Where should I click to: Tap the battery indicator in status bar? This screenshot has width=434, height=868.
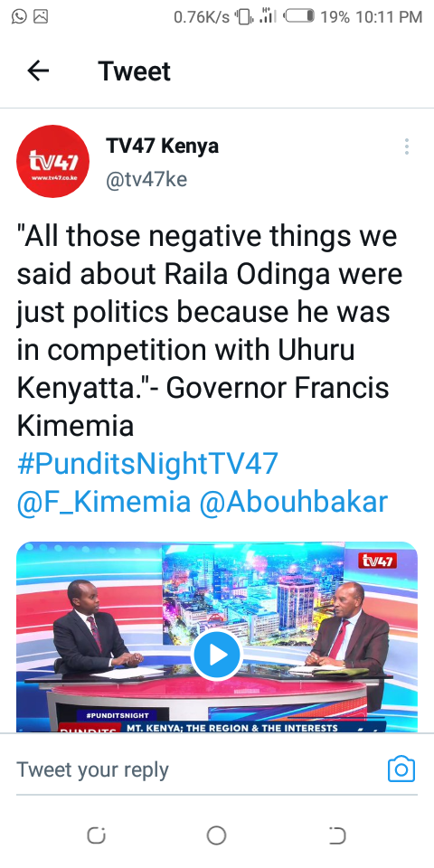(x=299, y=16)
